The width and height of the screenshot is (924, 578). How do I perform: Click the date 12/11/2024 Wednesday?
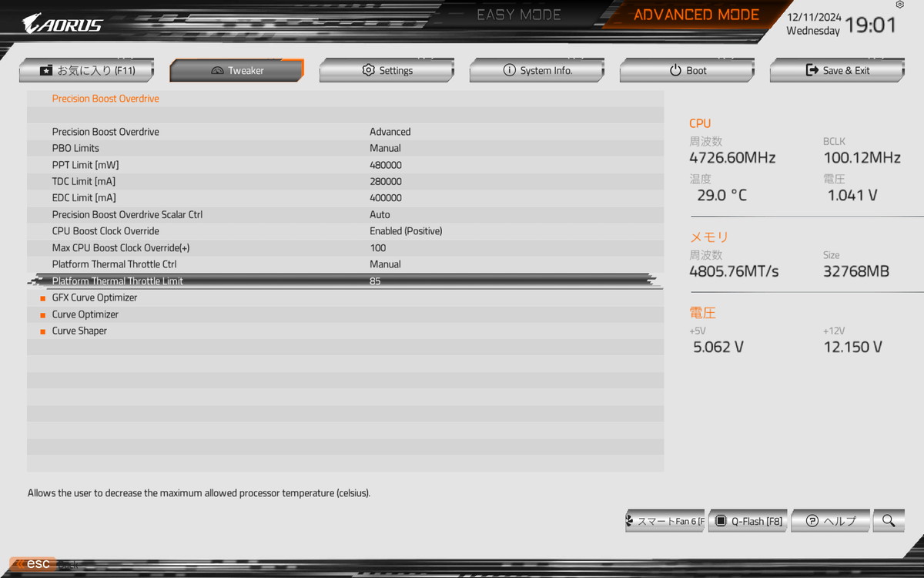pyautogui.click(x=813, y=24)
